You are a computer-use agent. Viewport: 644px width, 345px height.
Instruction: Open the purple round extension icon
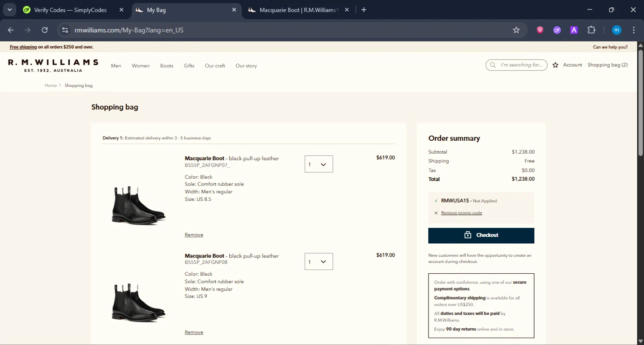pos(557,30)
